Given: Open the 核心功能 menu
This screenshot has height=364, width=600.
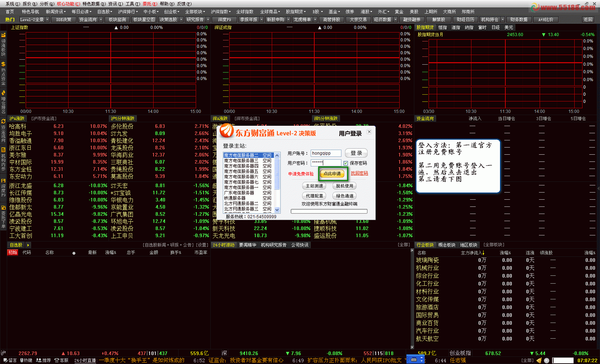Looking at the screenshot, I should point(68,4).
